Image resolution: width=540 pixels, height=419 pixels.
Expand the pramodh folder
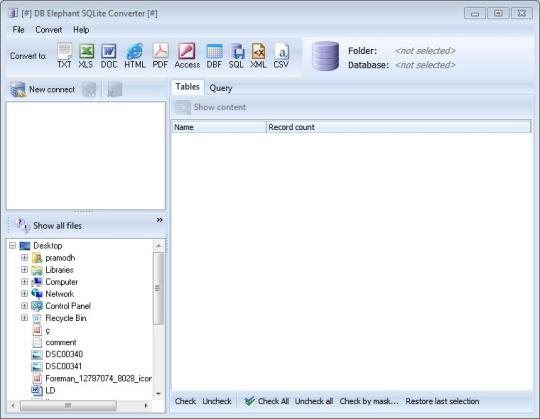coord(24,258)
